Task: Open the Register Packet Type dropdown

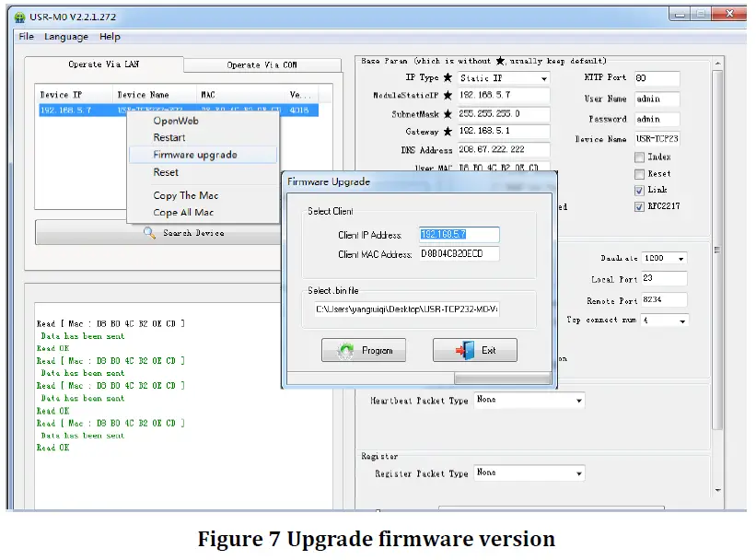Action: coord(529,473)
